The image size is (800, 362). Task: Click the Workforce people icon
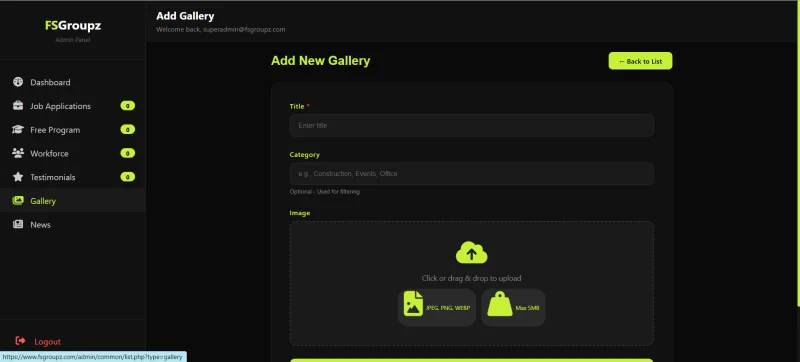(18, 153)
